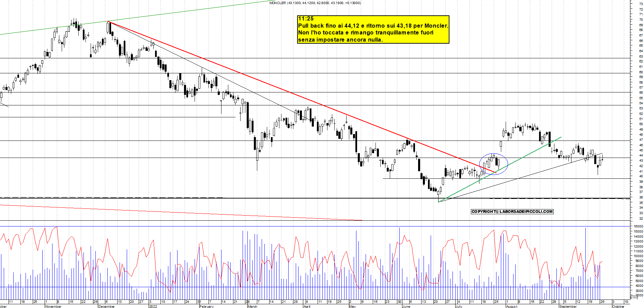Click the December month label on time axis

pos(106,306)
